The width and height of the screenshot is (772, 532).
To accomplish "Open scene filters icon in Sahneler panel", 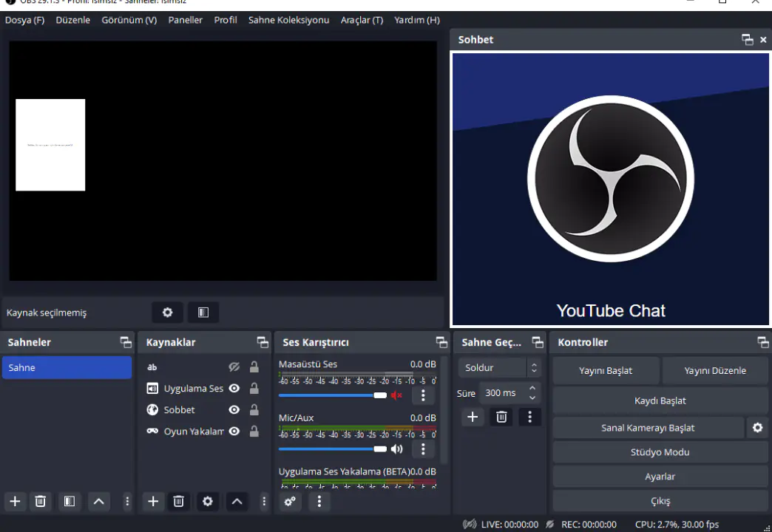I will [x=70, y=501].
